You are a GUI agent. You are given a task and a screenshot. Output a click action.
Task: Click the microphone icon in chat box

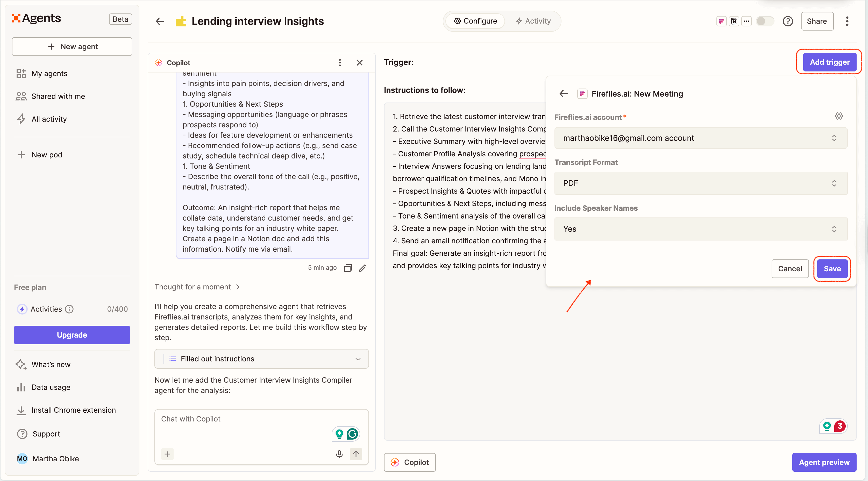click(339, 454)
